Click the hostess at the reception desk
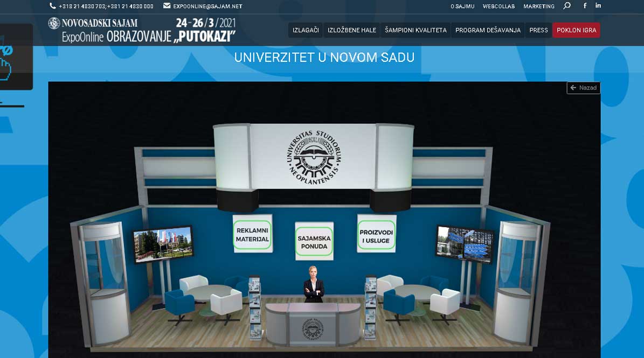This screenshot has height=358, width=644. [x=313, y=285]
